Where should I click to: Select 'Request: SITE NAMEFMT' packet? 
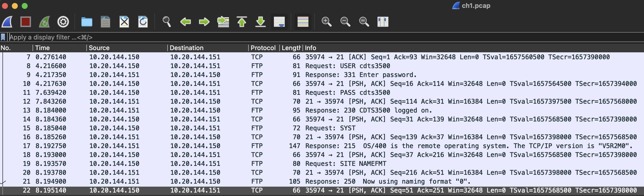click(x=322, y=163)
